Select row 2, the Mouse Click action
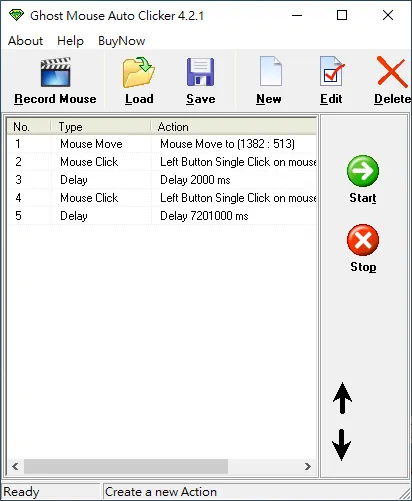 coord(162,162)
